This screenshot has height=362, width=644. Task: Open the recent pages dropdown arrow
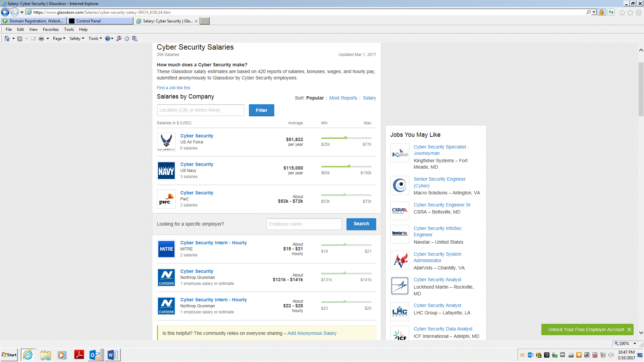coord(22,12)
